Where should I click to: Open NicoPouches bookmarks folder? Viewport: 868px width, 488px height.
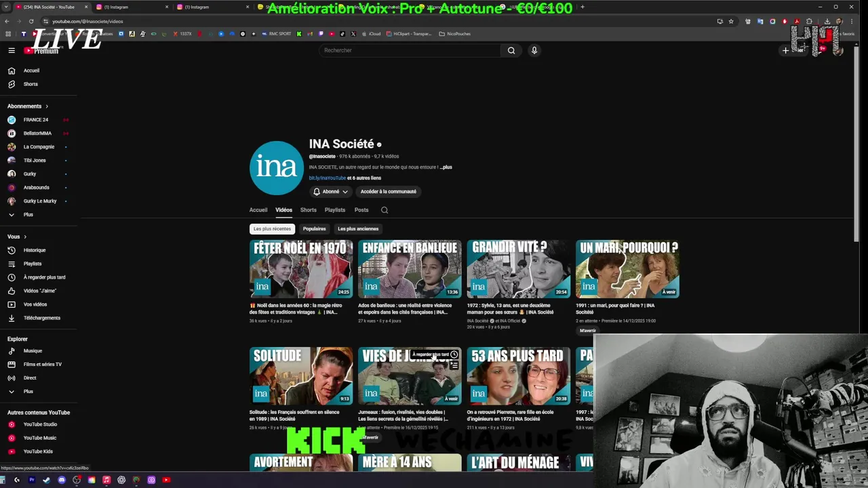(454, 33)
